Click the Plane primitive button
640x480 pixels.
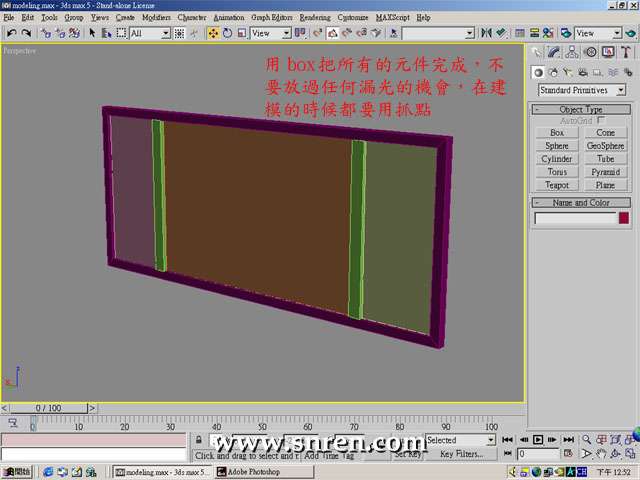coord(605,185)
